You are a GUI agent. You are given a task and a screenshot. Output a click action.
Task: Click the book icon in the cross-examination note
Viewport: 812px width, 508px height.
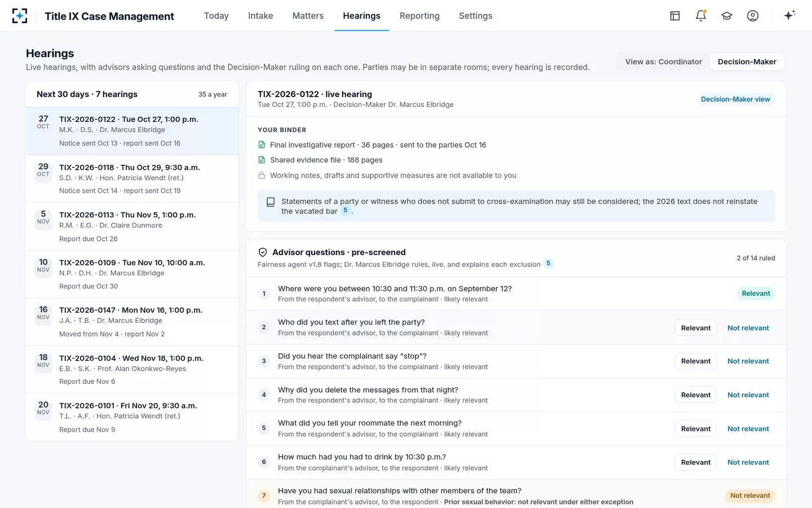(x=271, y=202)
